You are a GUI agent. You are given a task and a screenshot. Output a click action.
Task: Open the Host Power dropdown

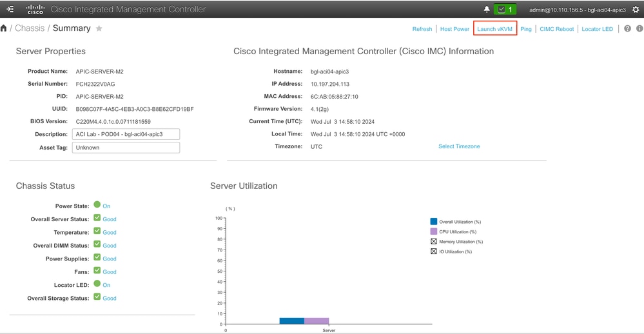click(454, 29)
